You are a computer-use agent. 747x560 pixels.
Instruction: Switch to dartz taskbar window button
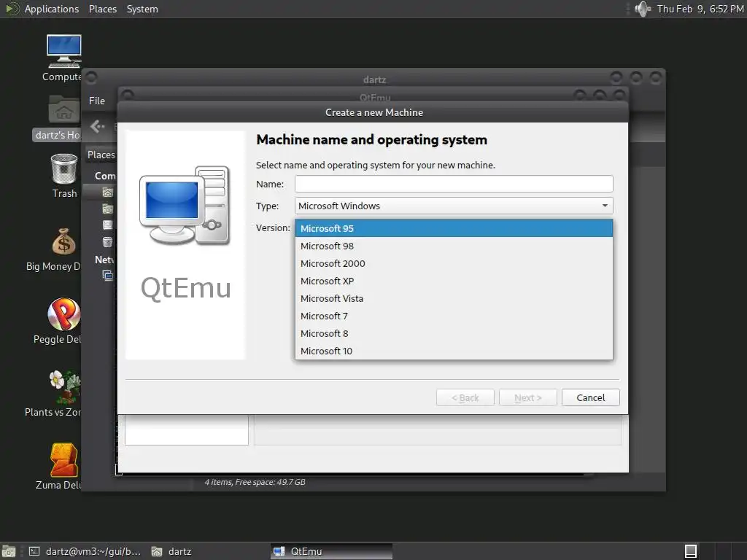click(x=171, y=551)
